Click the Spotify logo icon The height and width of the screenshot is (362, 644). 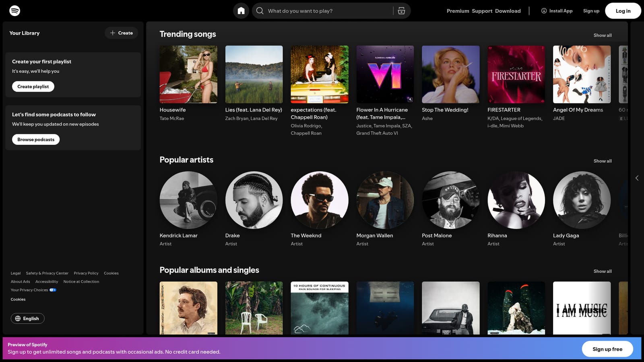click(x=14, y=10)
